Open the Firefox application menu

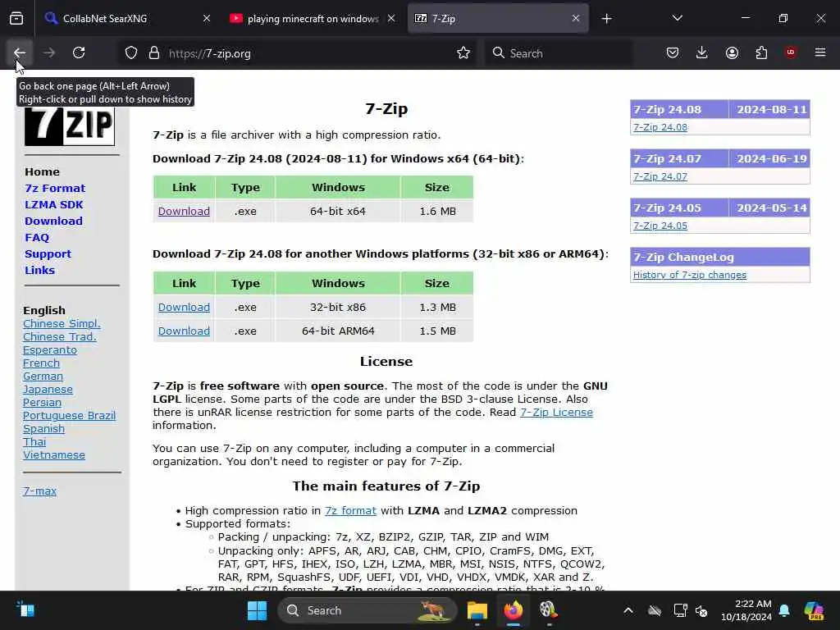[820, 53]
